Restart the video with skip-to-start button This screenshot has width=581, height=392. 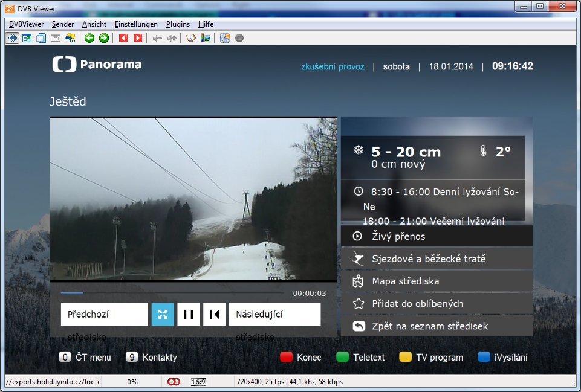click(x=214, y=314)
